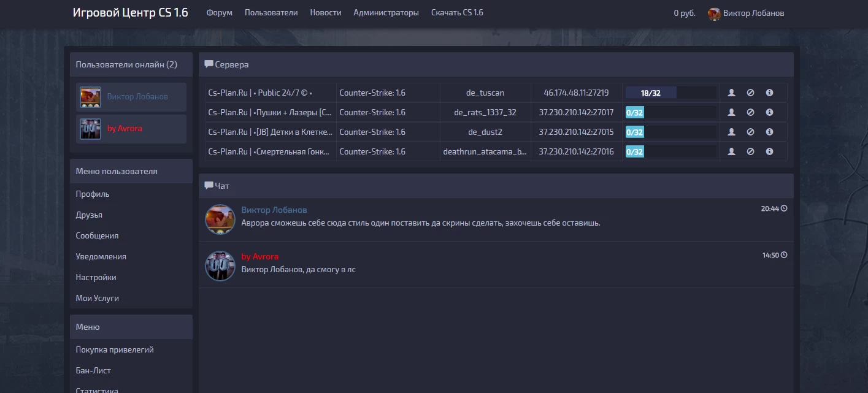
Task: Open Бан-Лист in side menu
Action: coord(93,371)
